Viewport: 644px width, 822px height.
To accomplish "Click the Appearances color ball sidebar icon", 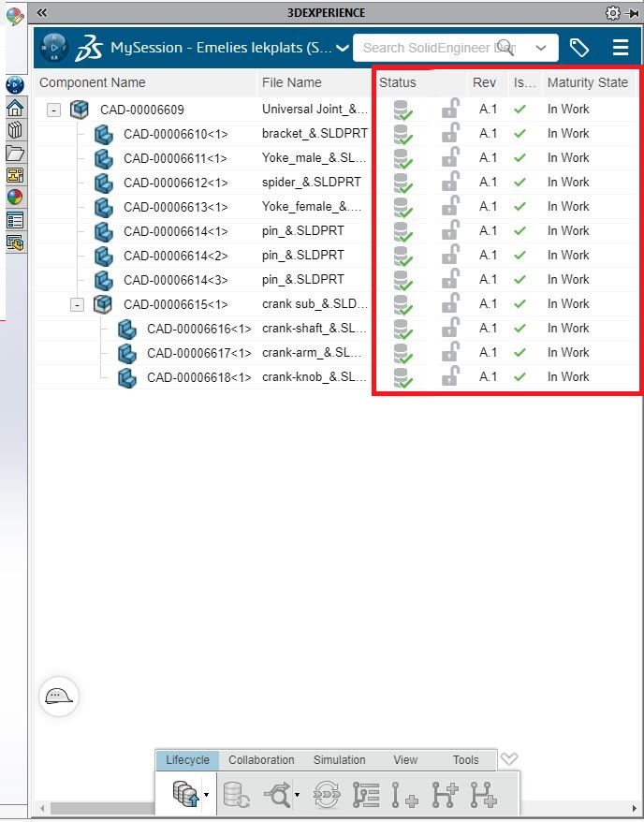I will point(15,198).
